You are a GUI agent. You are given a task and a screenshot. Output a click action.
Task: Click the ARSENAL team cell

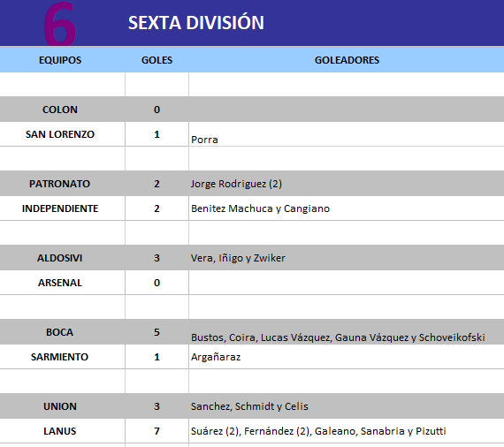click(x=60, y=283)
